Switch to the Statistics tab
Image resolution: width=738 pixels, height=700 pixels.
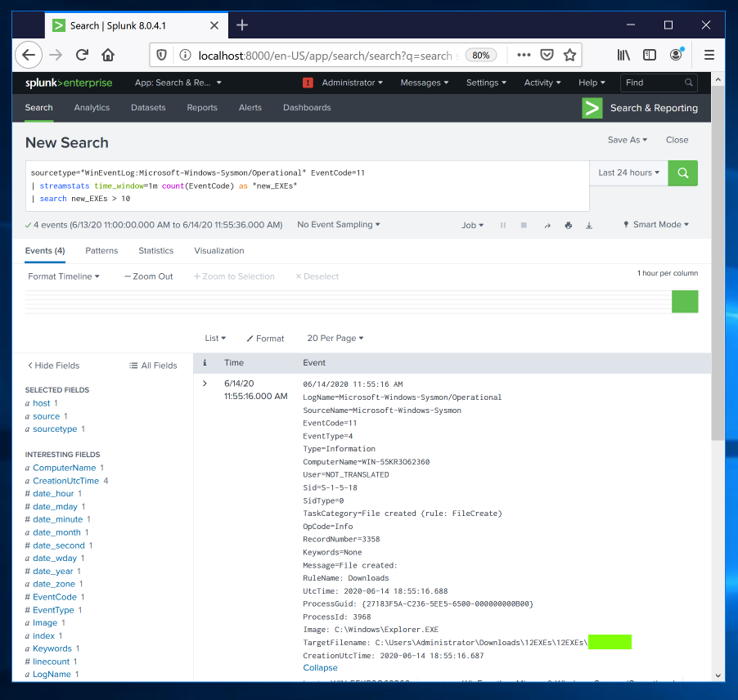[x=155, y=251]
